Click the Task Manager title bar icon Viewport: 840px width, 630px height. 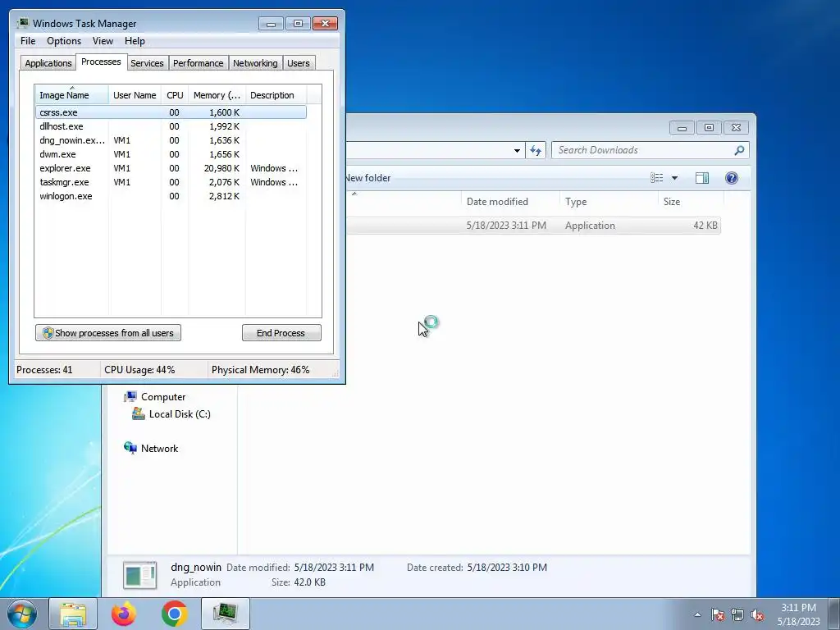coord(23,23)
